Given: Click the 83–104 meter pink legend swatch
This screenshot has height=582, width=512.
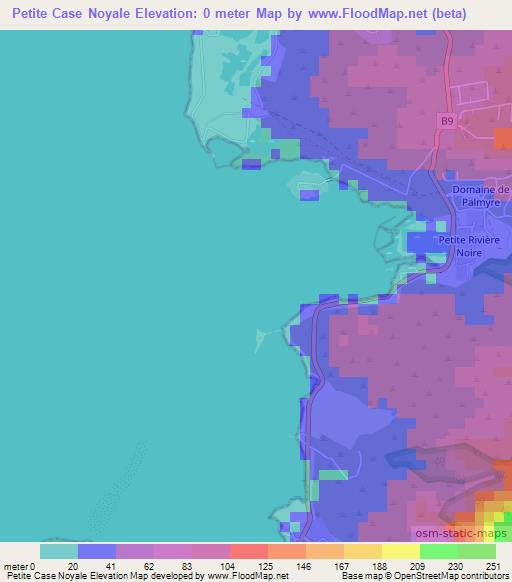Looking at the screenshot, I should coord(211,551).
